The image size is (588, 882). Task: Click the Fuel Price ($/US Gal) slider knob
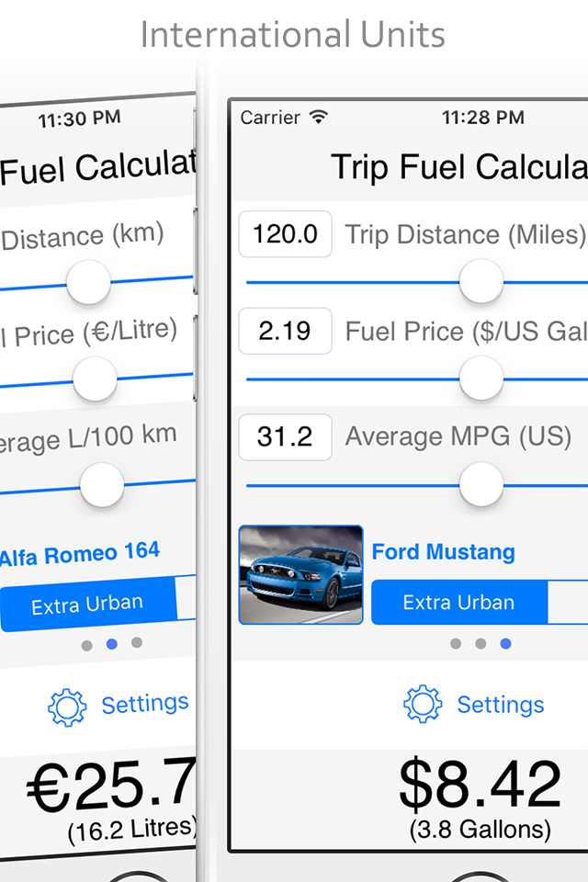[481, 378]
